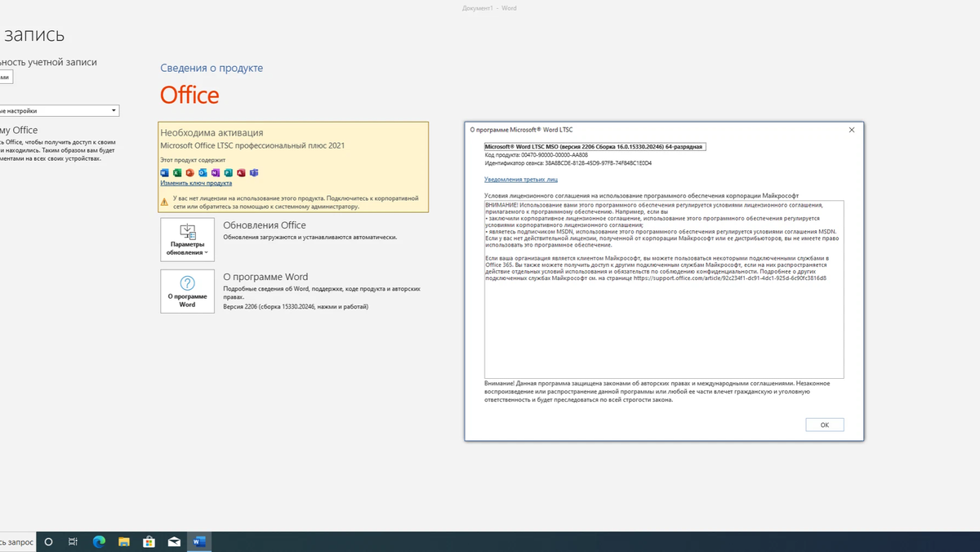Click the Word icon in product contents
This screenshot has width=980, height=552.
(164, 172)
